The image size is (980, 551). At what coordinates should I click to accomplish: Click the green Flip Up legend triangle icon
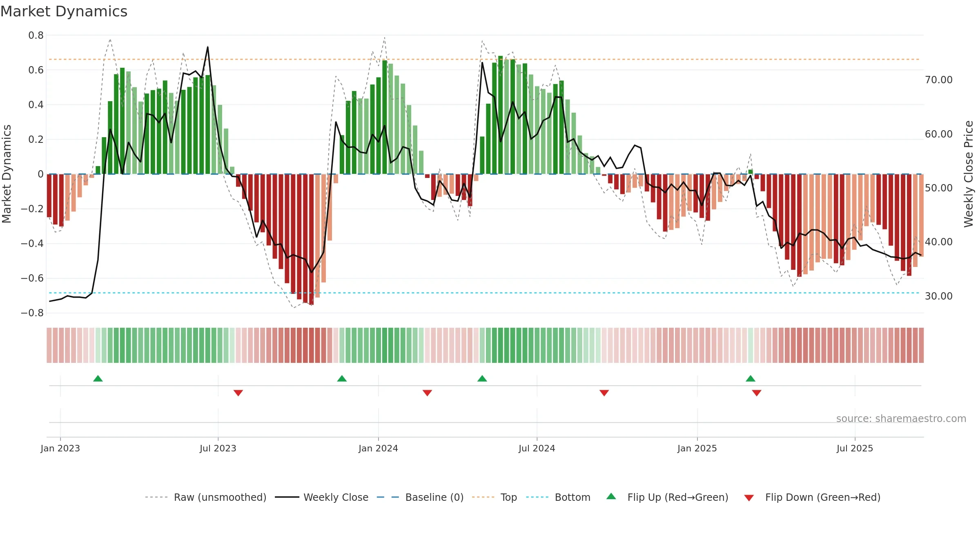click(611, 496)
